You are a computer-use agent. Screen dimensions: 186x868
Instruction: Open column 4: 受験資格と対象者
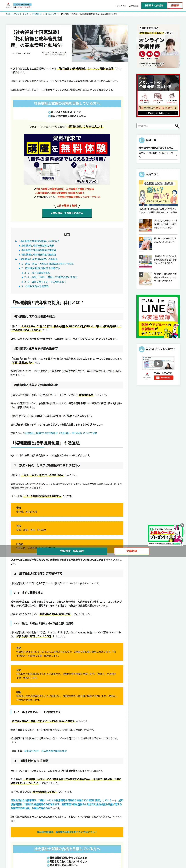point(158,261)
